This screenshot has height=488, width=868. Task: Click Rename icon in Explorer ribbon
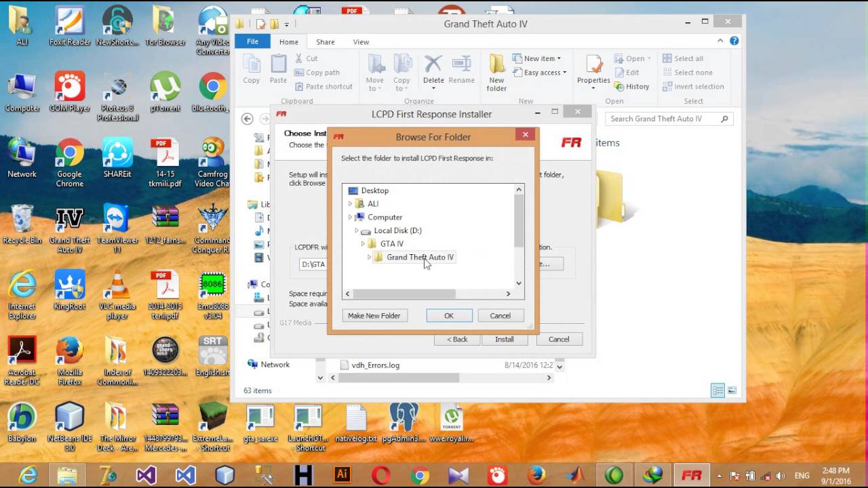(x=461, y=69)
